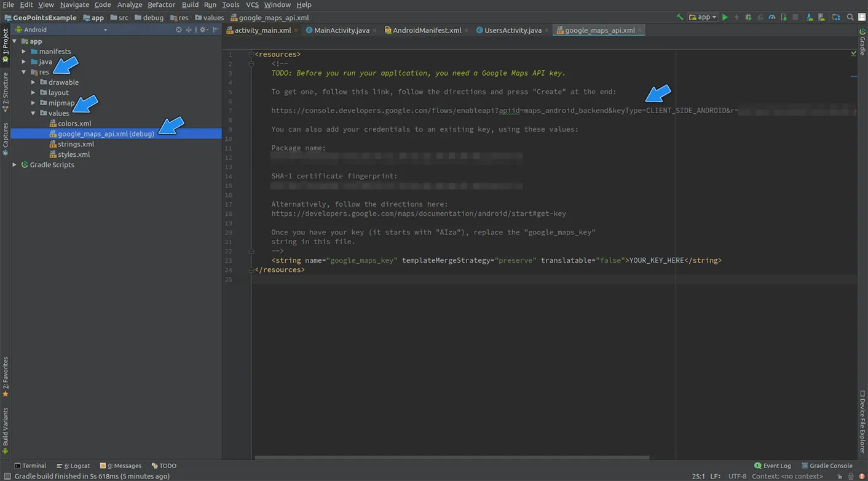Click Scroll from Source target icon

click(179, 30)
